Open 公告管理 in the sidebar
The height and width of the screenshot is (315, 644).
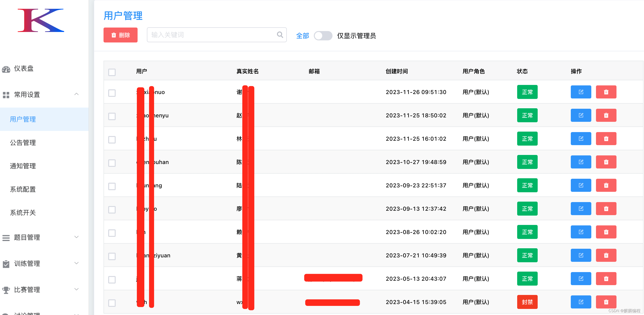coord(23,143)
